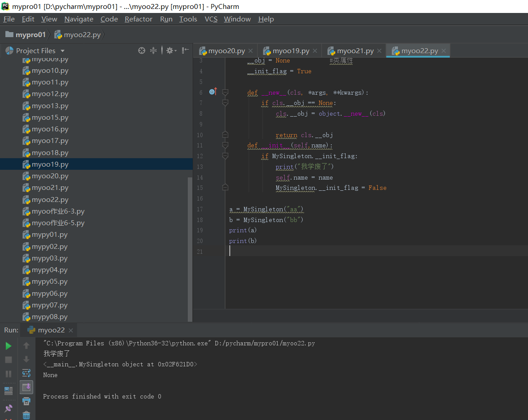
Task: Hide the Project tool window
Action: [185, 50]
